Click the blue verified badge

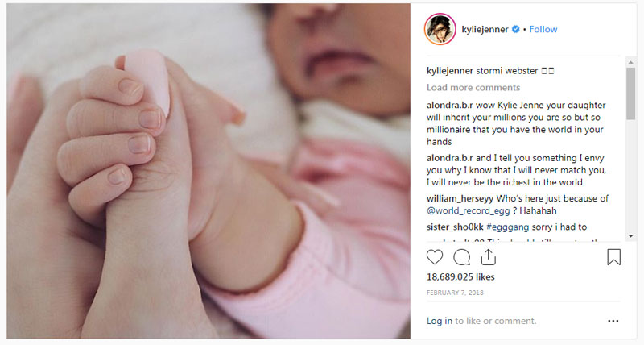[x=516, y=29]
